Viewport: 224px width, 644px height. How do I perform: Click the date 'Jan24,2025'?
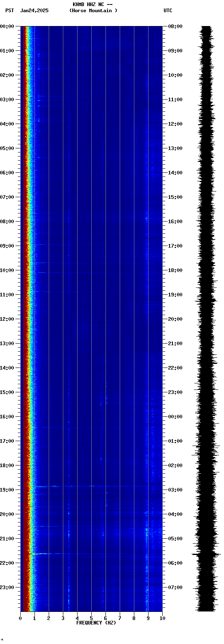[x=34, y=11]
